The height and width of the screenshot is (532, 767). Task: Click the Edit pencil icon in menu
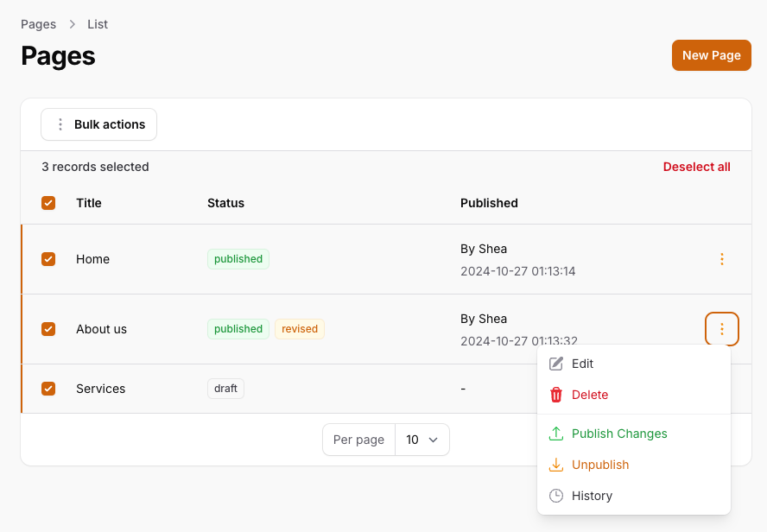click(556, 364)
